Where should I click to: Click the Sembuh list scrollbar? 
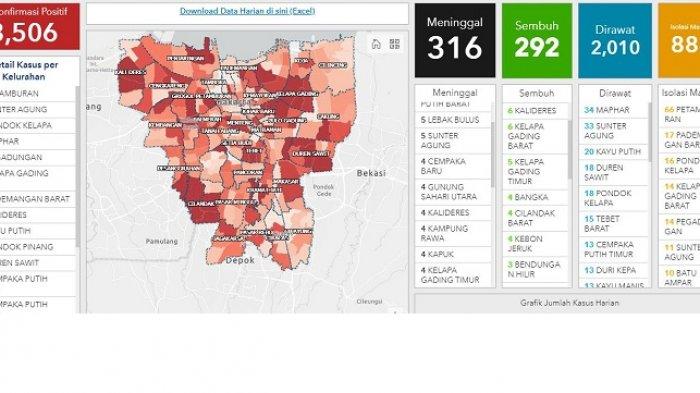(x=570, y=149)
